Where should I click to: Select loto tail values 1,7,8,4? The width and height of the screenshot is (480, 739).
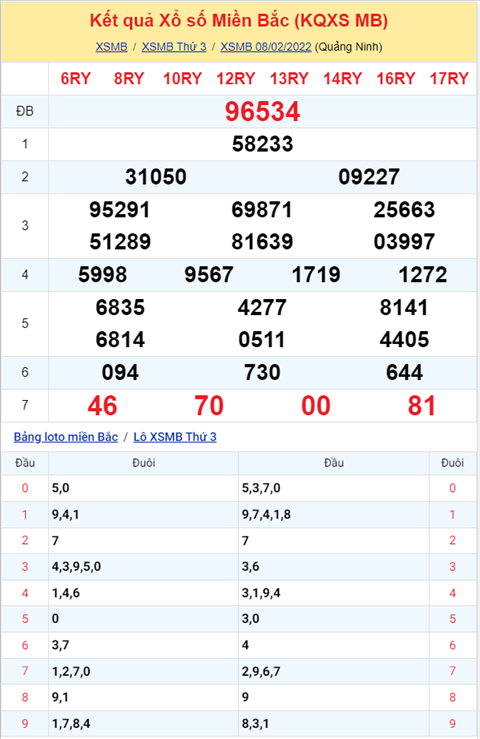point(71,723)
